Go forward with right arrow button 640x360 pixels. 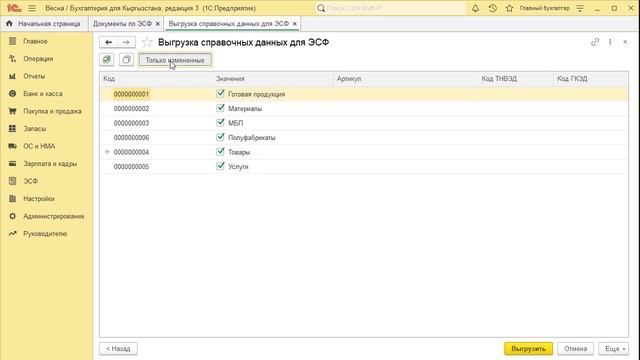(x=126, y=42)
